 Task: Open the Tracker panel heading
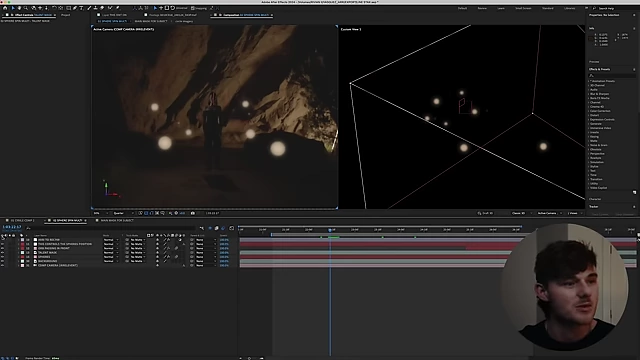pyautogui.click(x=593, y=207)
